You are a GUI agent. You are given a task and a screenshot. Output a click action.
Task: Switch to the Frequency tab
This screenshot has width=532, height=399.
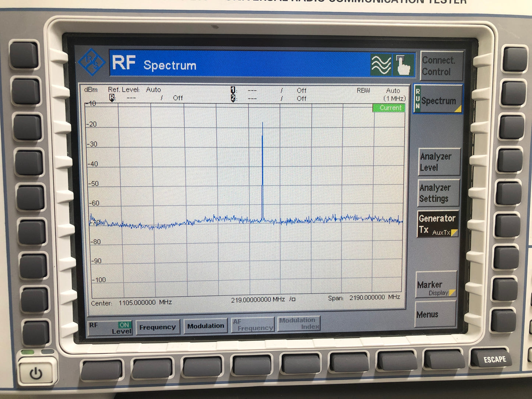pos(157,327)
